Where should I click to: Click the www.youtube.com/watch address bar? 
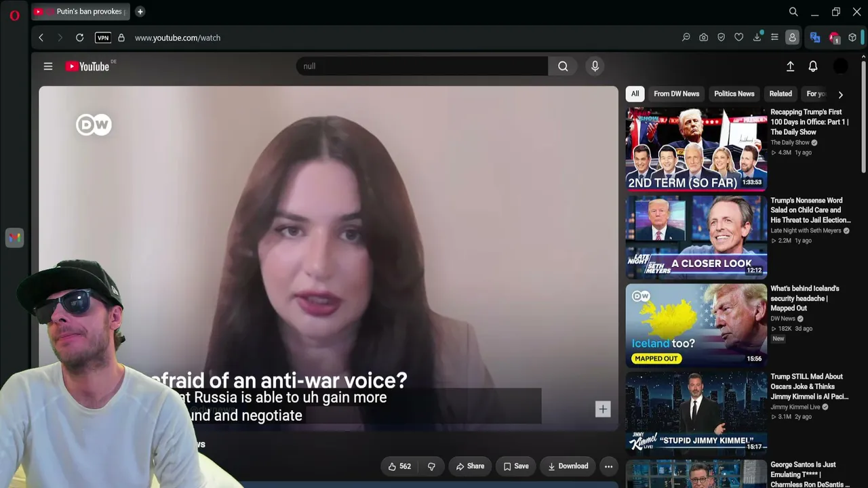178,38
